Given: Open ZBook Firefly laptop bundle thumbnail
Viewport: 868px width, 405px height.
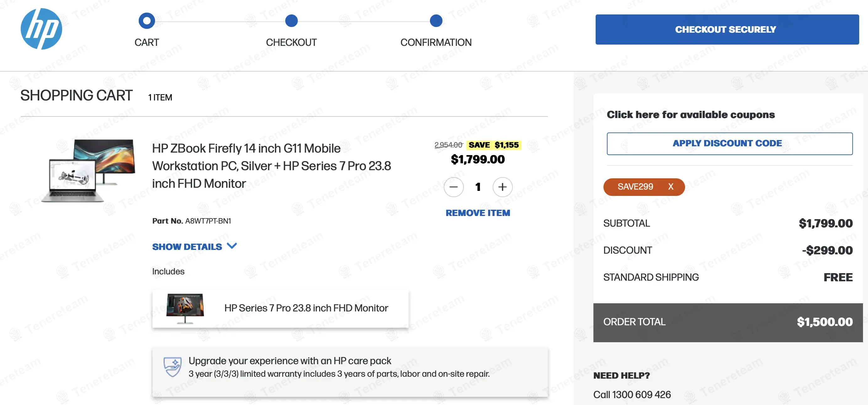Looking at the screenshot, I should [88, 170].
